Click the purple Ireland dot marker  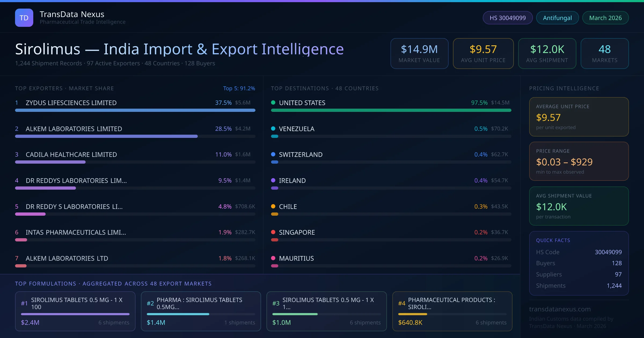coord(273,180)
